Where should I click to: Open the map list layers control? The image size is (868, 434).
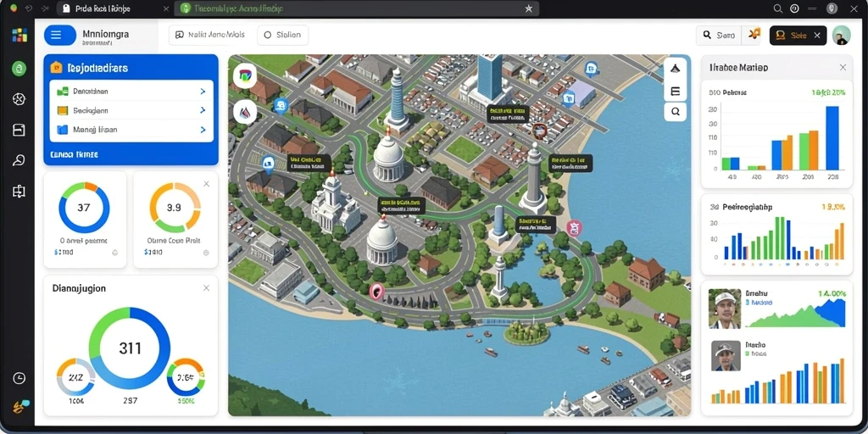[676, 92]
